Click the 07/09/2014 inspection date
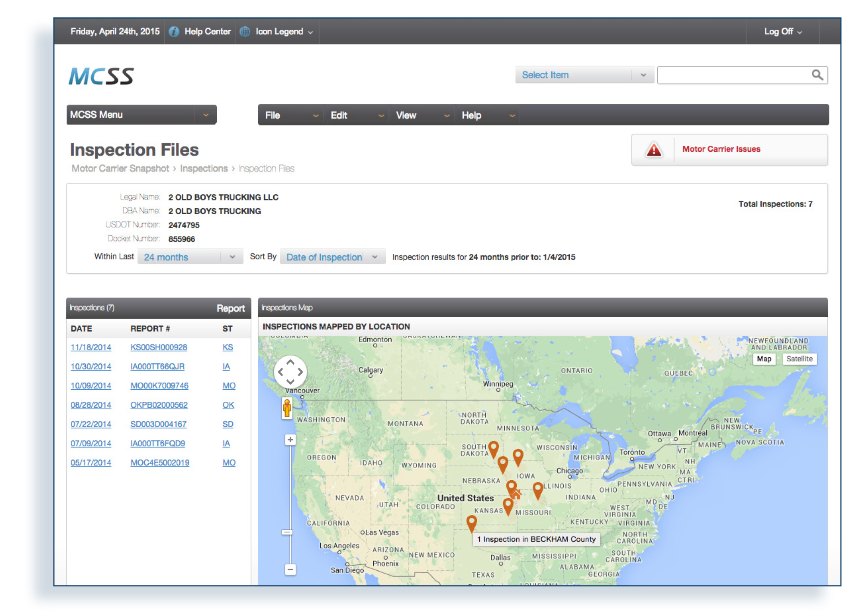Screen dimensions: 862x616 pos(91,444)
